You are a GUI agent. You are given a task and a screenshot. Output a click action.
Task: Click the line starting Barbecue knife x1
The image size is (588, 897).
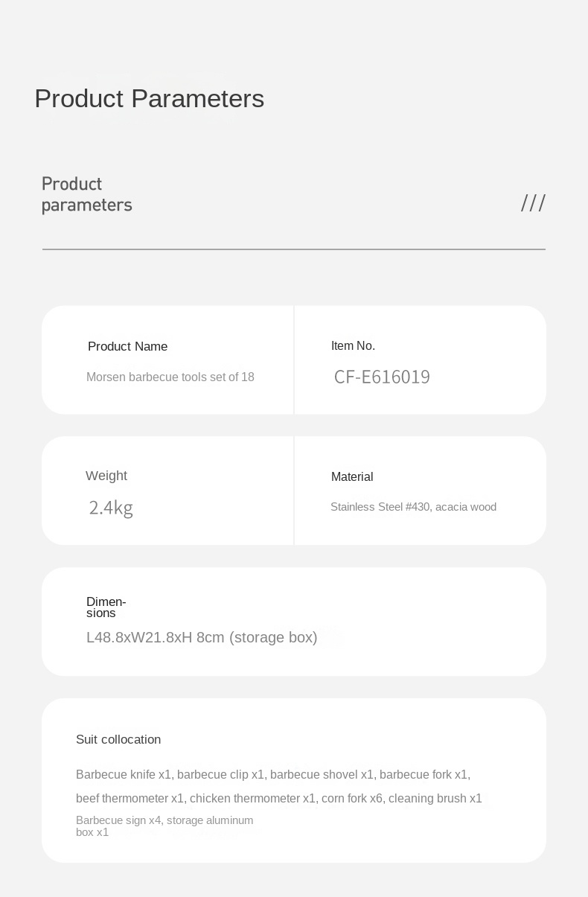[x=273, y=775]
